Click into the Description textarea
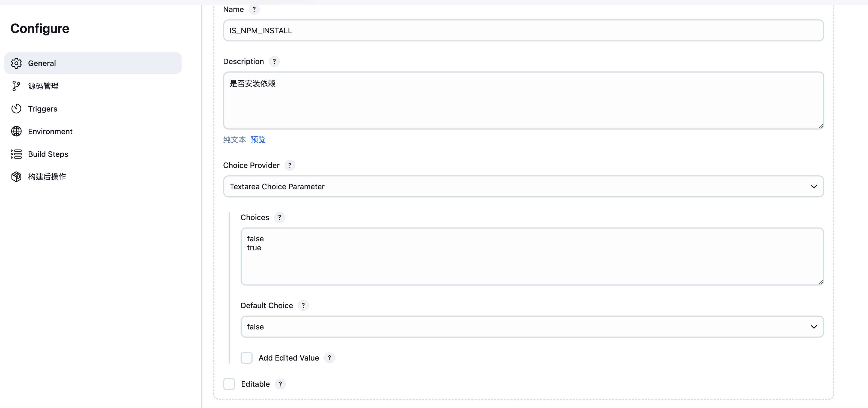Viewport: 868px width, 408px height. (524, 100)
